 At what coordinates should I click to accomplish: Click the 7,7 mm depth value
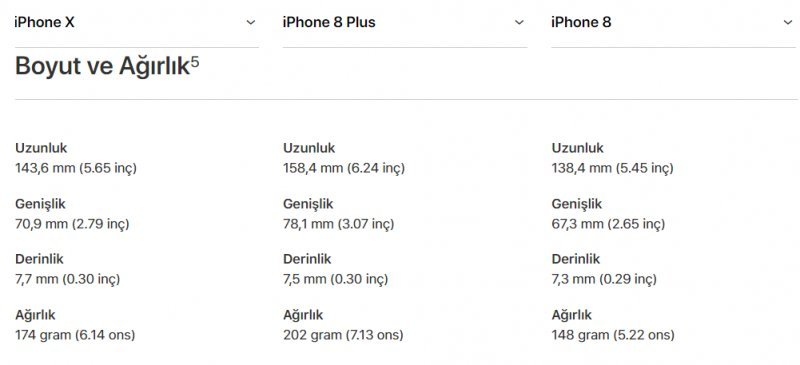pyautogui.click(x=67, y=279)
